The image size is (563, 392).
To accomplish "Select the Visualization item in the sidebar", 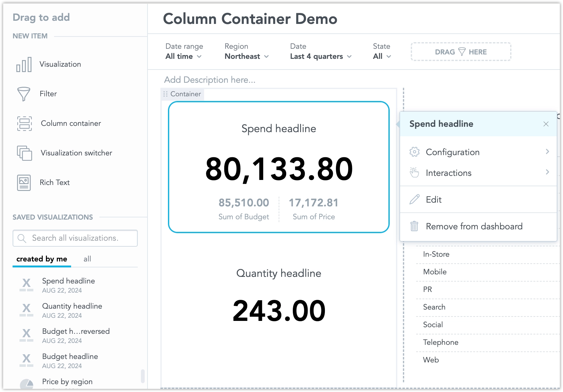I will click(x=24, y=64).
